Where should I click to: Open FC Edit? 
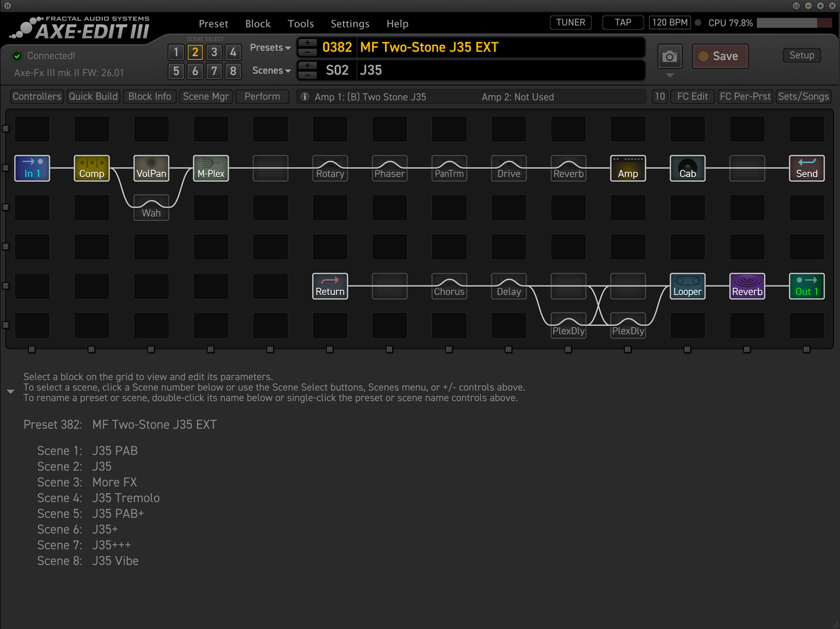tap(692, 97)
